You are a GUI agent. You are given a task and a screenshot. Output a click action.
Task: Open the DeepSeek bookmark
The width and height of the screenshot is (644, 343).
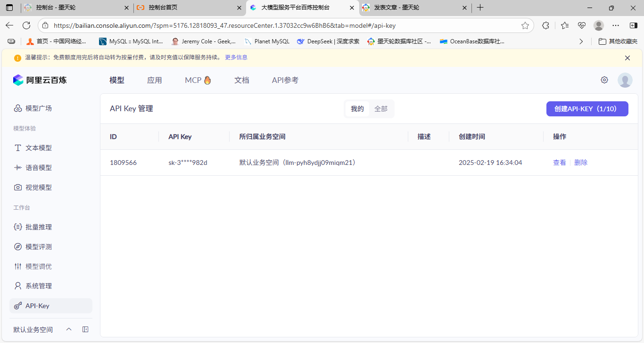pos(328,41)
